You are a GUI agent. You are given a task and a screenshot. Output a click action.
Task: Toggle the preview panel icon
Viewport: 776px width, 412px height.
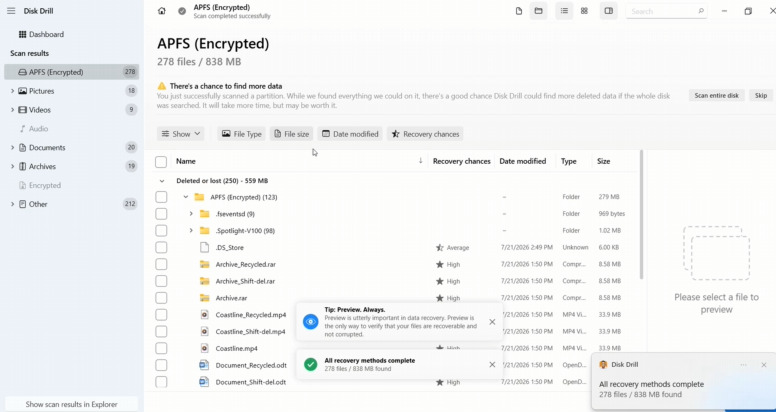pyautogui.click(x=609, y=11)
